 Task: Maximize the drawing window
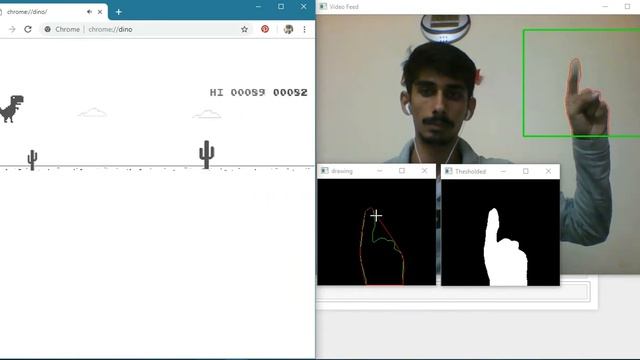point(402,171)
